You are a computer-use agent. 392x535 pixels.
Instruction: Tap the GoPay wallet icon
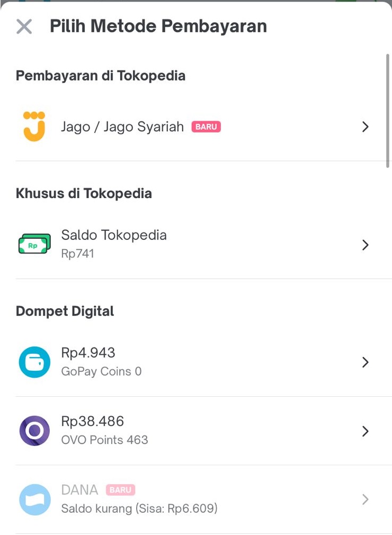(34, 362)
